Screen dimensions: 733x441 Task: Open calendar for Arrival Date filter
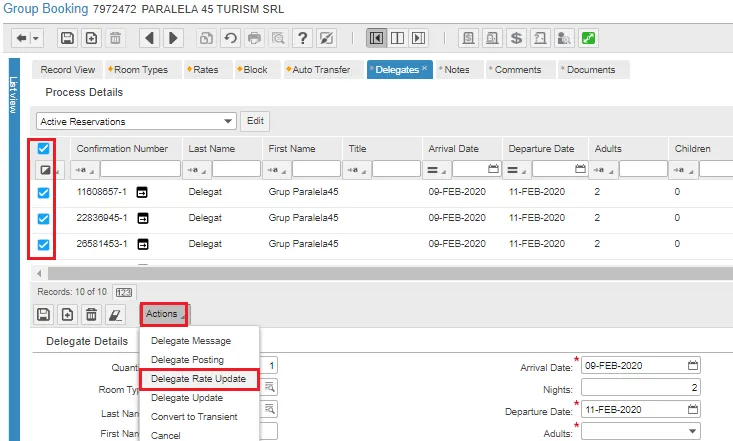coord(493,169)
